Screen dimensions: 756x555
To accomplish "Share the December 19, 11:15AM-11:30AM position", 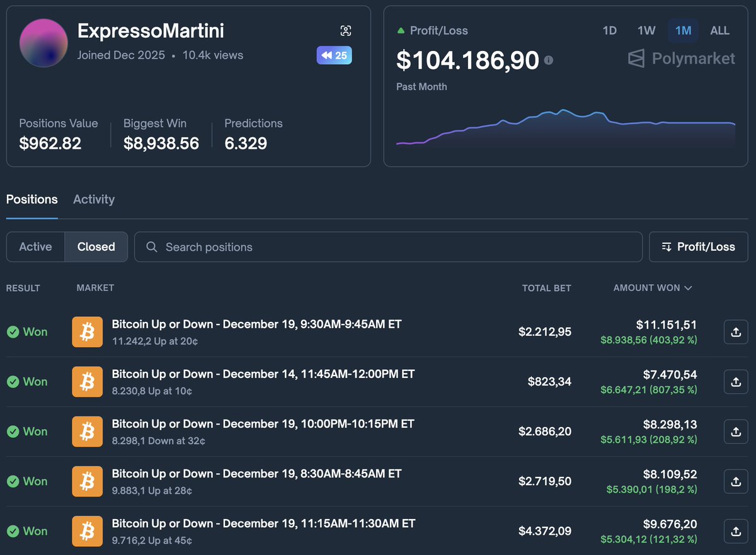I will click(x=736, y=531).
